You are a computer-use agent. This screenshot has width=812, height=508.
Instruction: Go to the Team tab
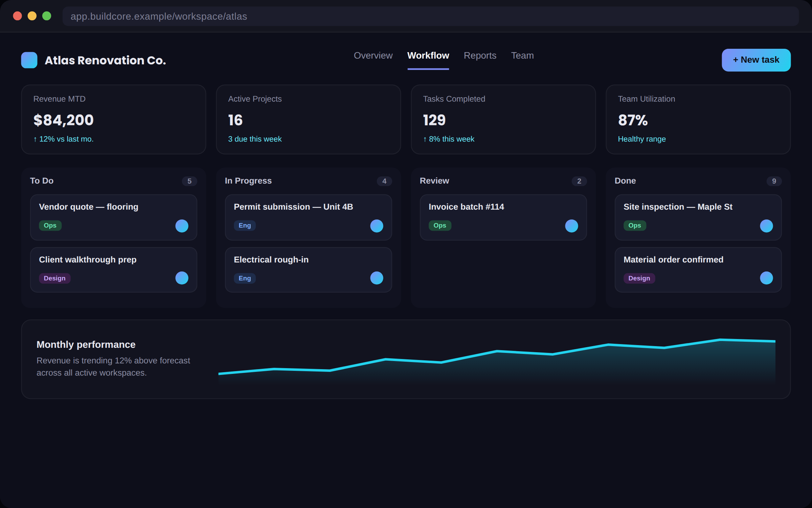coord(522,56)
